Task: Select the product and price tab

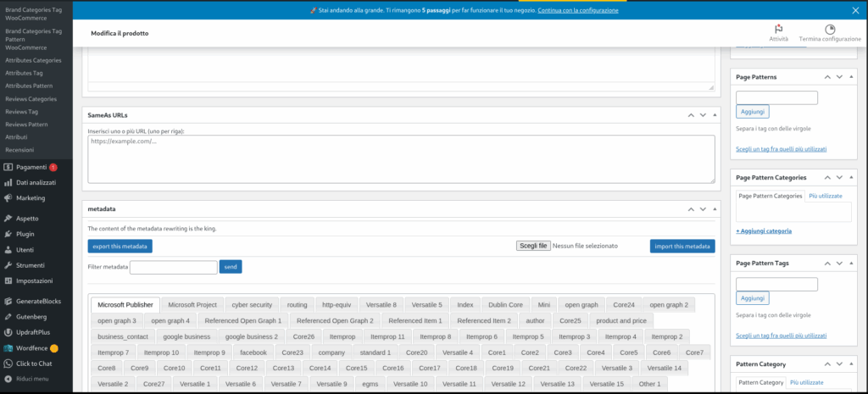Action: click(621, 320)
